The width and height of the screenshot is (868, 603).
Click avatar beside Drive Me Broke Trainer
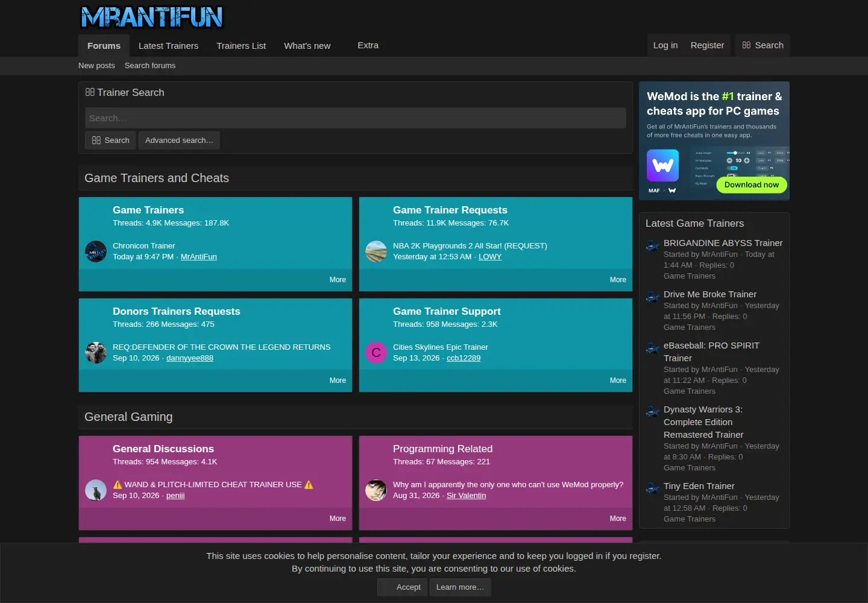[652, 297]
